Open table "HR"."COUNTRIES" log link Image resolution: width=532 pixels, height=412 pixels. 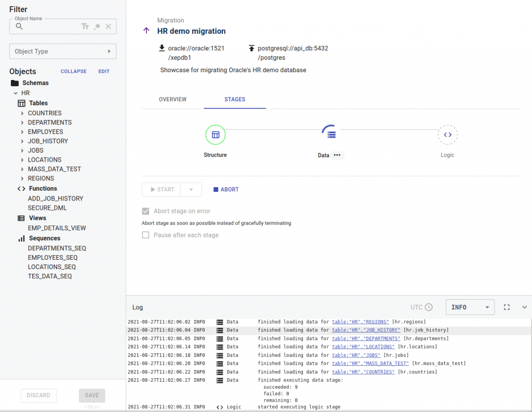click(363, 372)
